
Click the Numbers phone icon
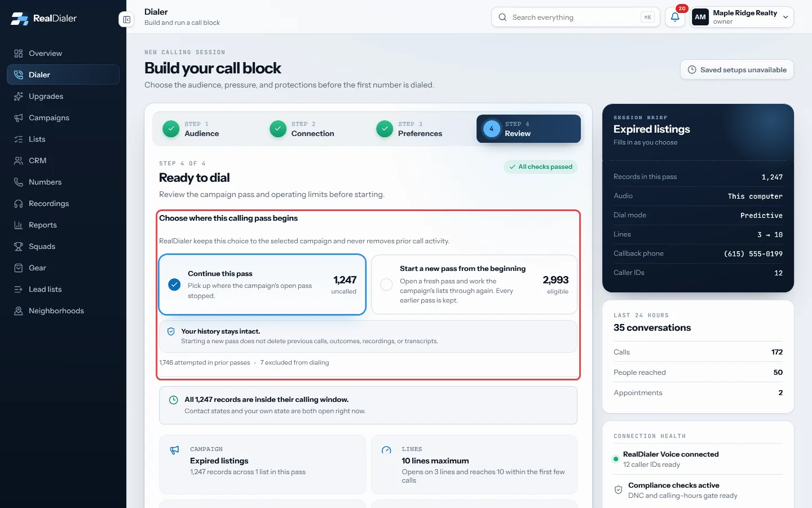coord(19,182)
